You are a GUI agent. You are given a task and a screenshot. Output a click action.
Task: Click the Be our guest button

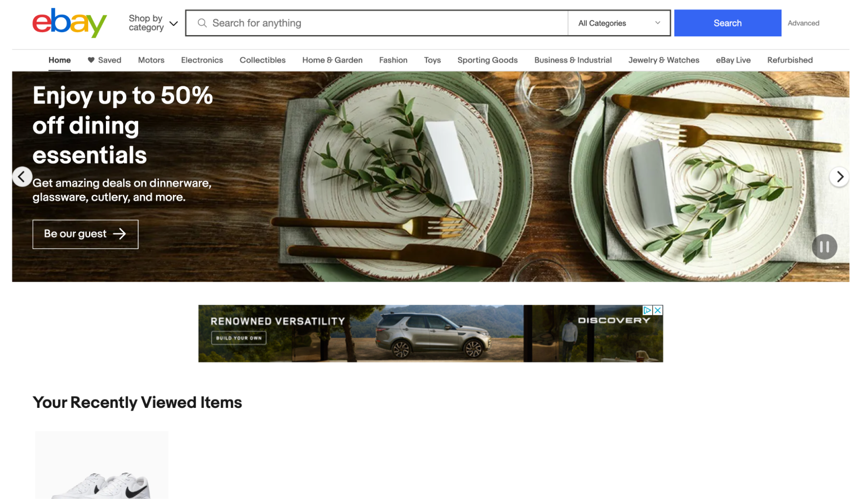(x=85, y=233)
